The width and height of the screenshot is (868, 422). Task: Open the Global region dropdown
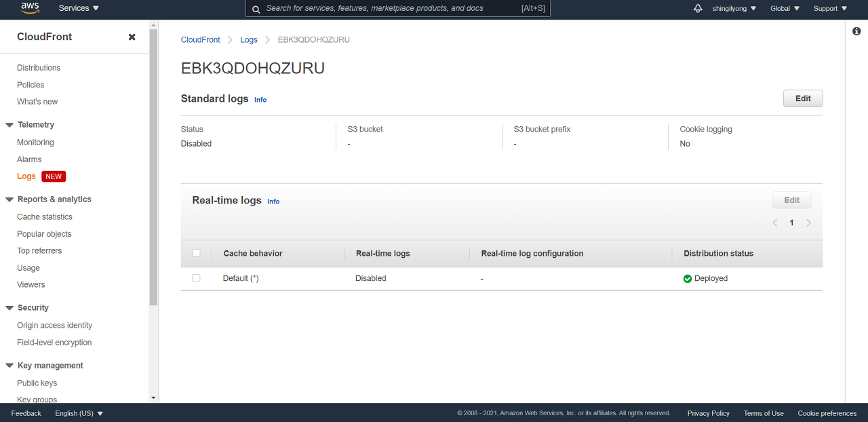click(x=785, y=8)
